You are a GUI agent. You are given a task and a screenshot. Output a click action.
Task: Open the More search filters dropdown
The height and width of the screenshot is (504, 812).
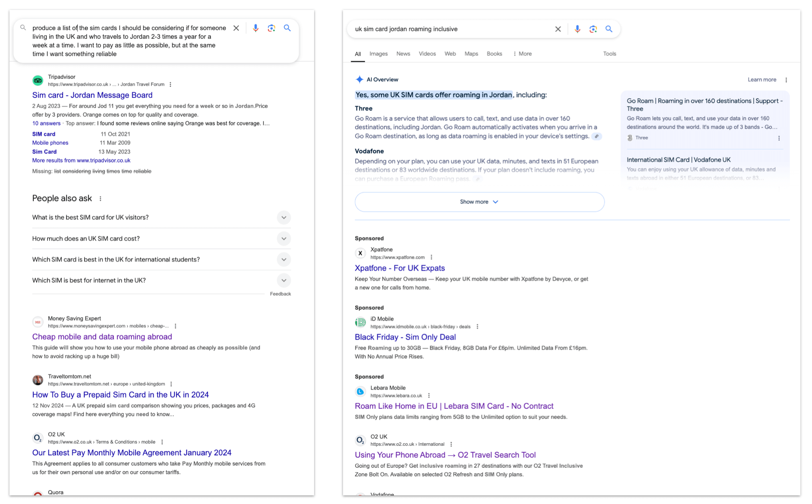pos(522,54)
